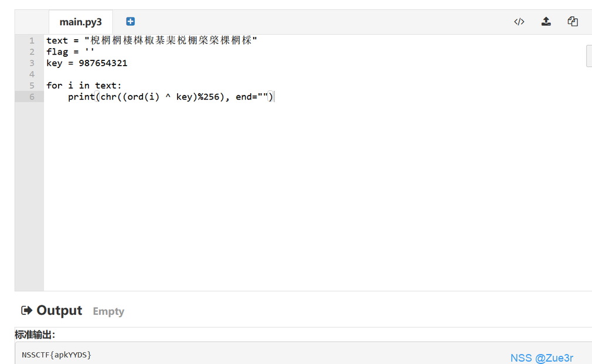The height and width of the screenshot is (364, 592).
Task: Select highlighted line number 6 in gutter
Action: [32, 97]
